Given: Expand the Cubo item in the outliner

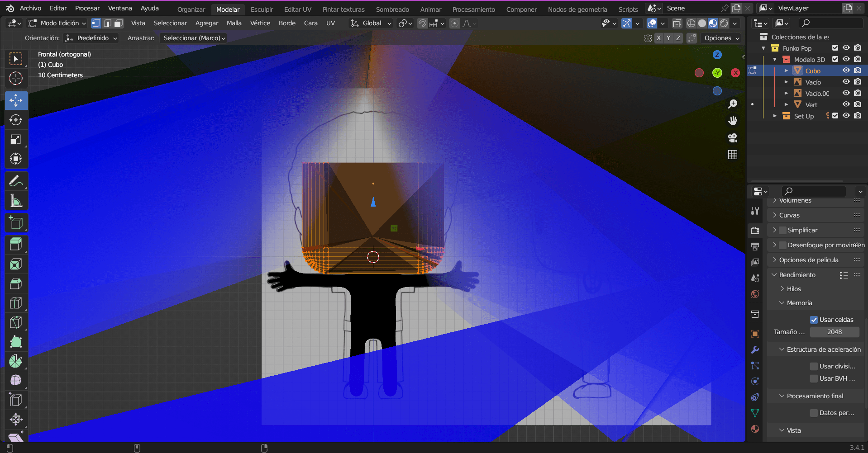Looking at the screenshot, I should 786,71.
